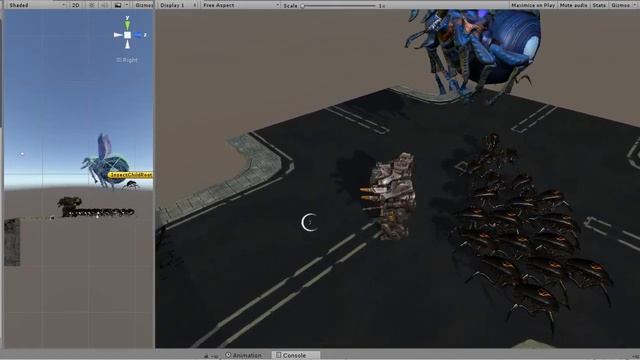Toggle the Stats overlay button
640x360 pixels.
599,5
